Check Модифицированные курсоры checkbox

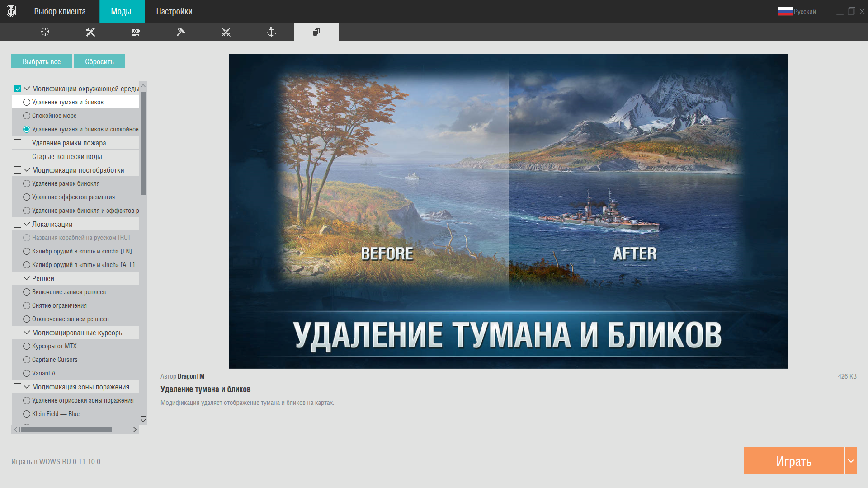(x=18, y=333)
